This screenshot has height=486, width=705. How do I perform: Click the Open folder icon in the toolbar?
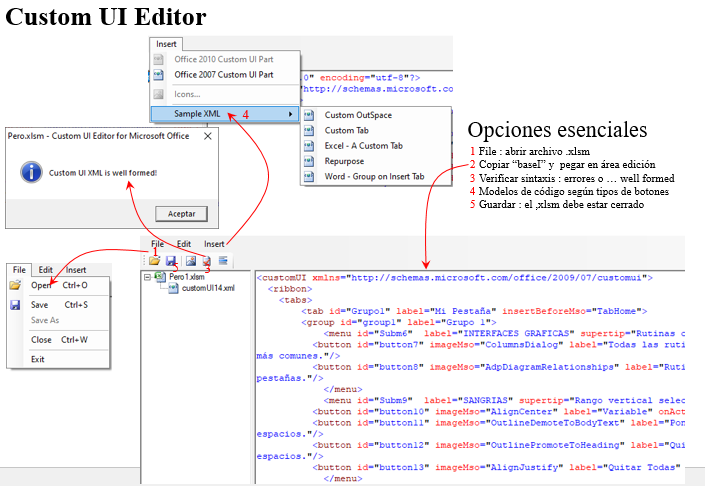pos(154,260)
